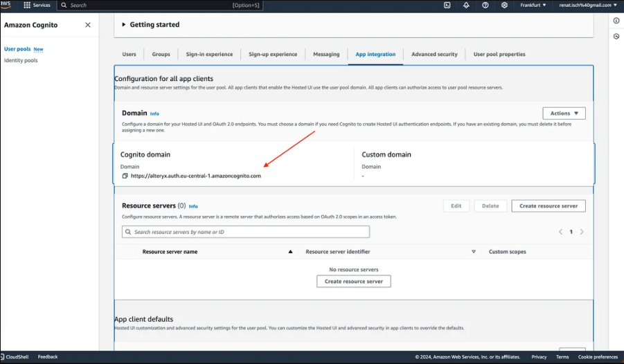This screenshot has height=364, width=624.
Task: Open the settings gear in the header
Action: 504,5
